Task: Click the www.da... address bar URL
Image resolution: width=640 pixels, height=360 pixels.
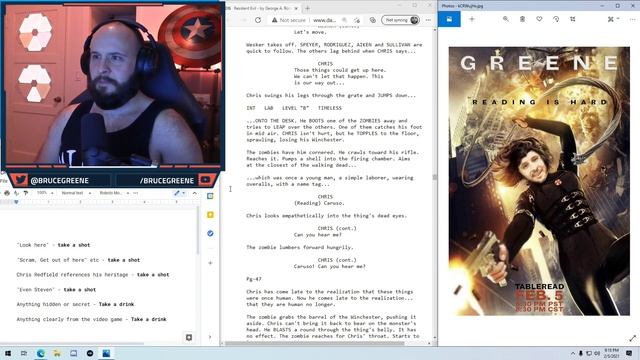Action: pyautogui.click(x=324, y=20)
